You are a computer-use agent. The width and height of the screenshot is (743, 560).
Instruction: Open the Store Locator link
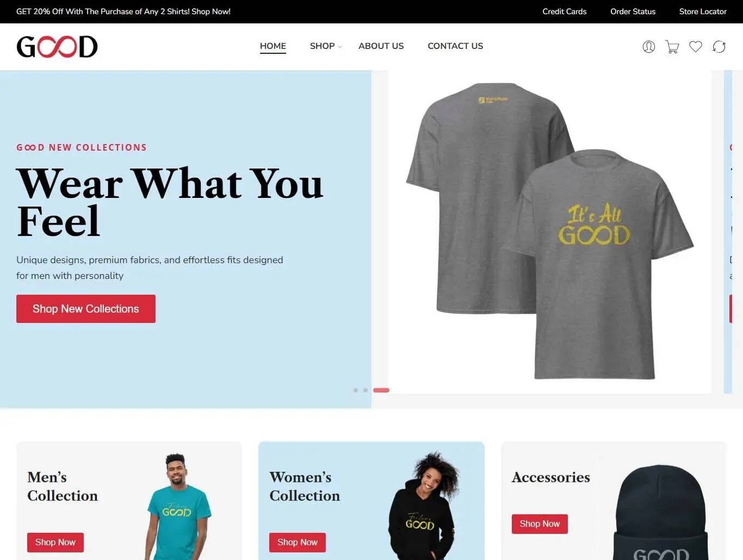click(x=703, y=11)
